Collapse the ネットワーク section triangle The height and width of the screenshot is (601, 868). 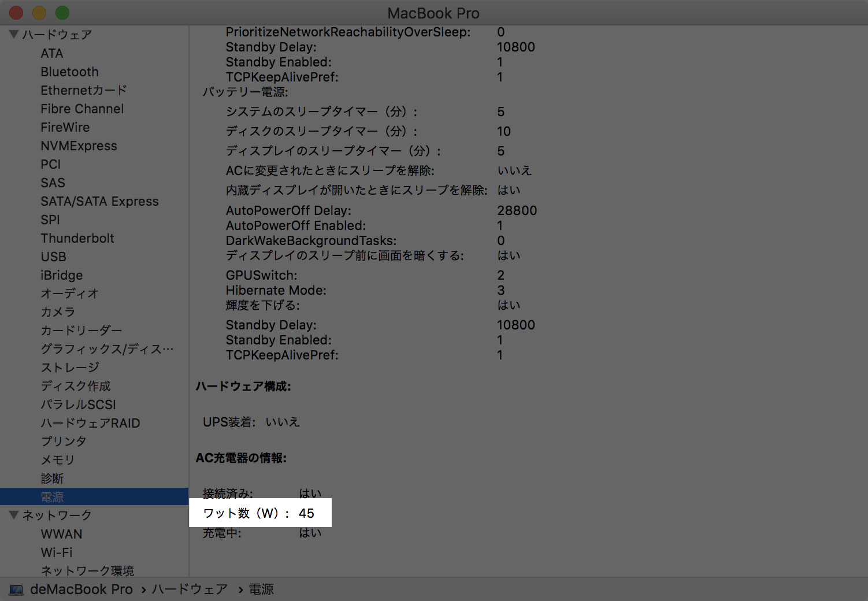(14, 515)
